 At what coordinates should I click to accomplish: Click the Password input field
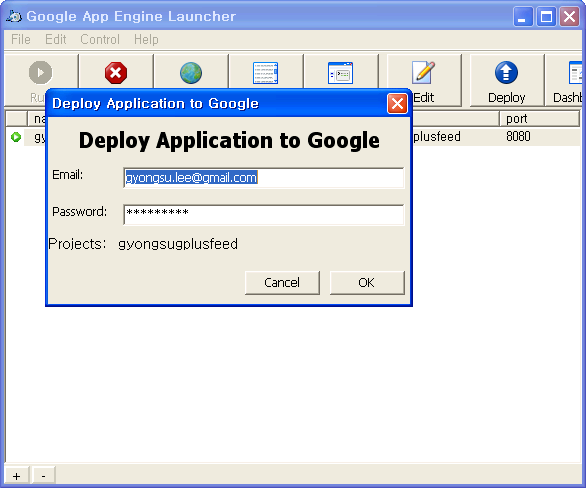coord(263,214)
